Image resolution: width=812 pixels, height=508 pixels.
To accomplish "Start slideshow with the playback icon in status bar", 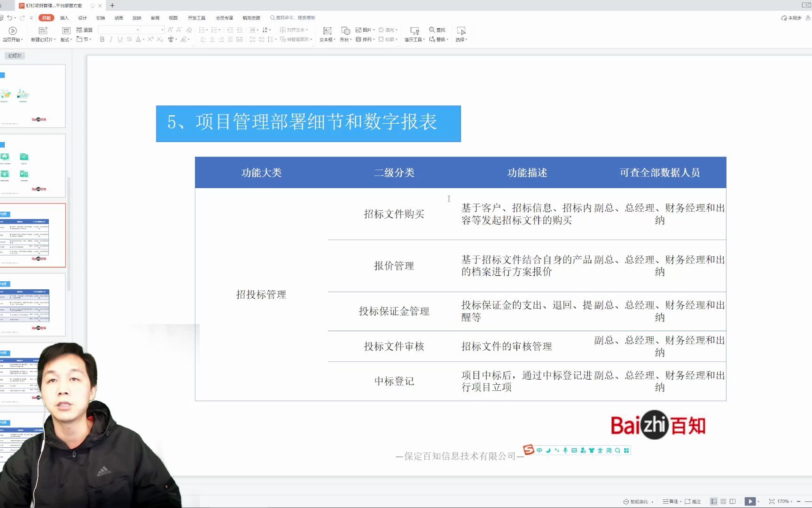I will pos(751,501).
